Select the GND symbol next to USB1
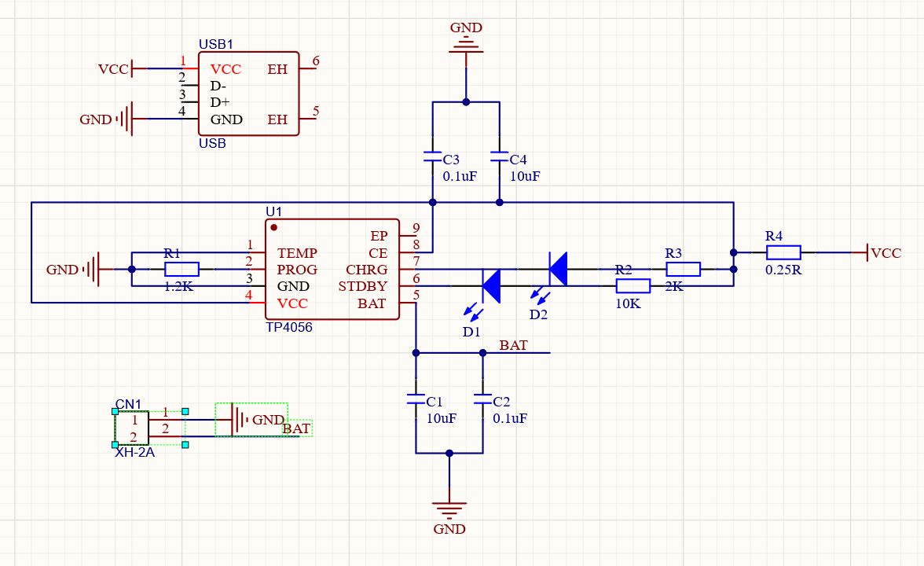Viewport: 924px width, 566px height. pos(126,119)
